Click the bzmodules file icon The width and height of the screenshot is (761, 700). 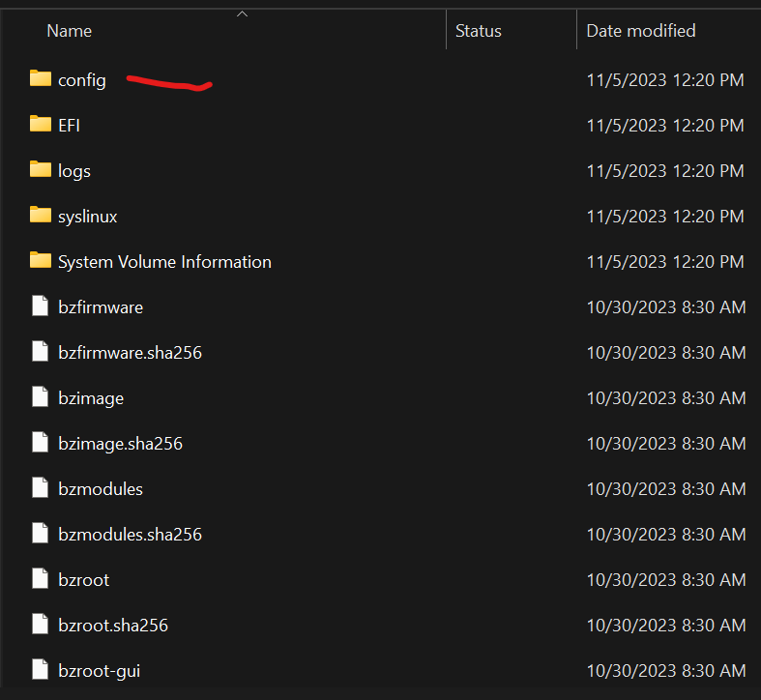pos(41,488)
